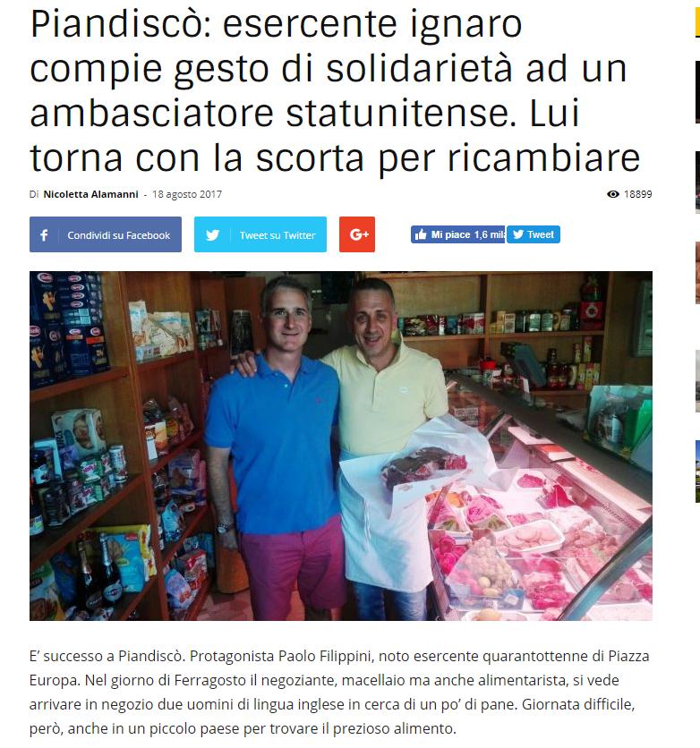The height and width of the screenshot is (748, 700).
Task: Click the 18899 view count
Action: click(x=637, y=194)
